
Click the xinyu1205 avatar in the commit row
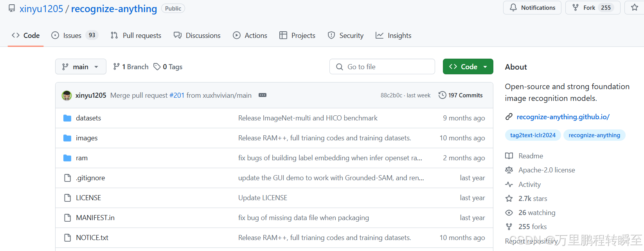(67, 95)
